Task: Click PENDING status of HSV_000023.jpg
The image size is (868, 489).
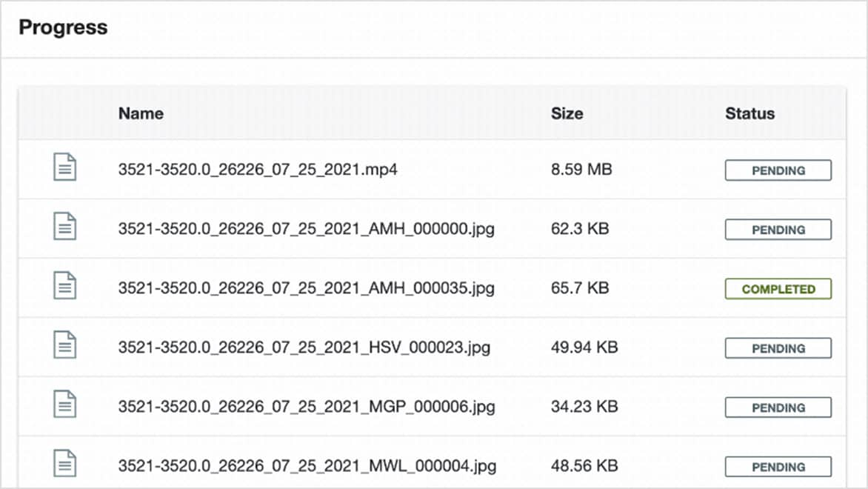Action: tap(778, 348)
